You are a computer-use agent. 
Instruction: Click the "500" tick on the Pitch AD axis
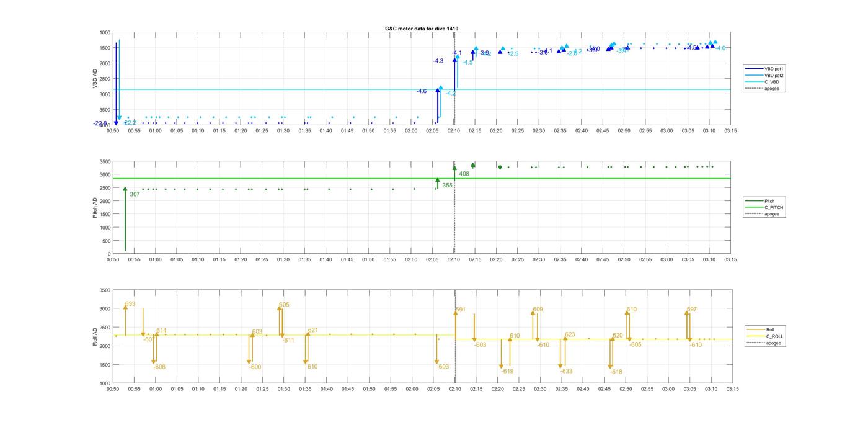(107, 241)
